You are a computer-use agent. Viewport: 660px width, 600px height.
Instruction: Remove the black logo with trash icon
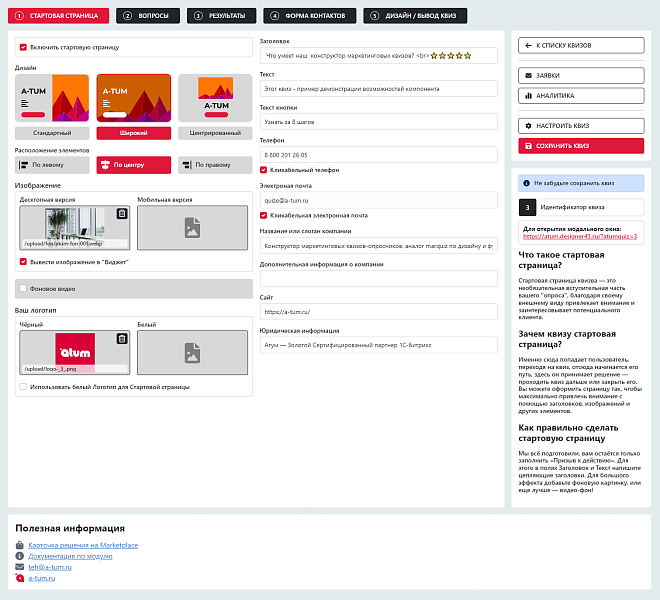coord(122,339)
